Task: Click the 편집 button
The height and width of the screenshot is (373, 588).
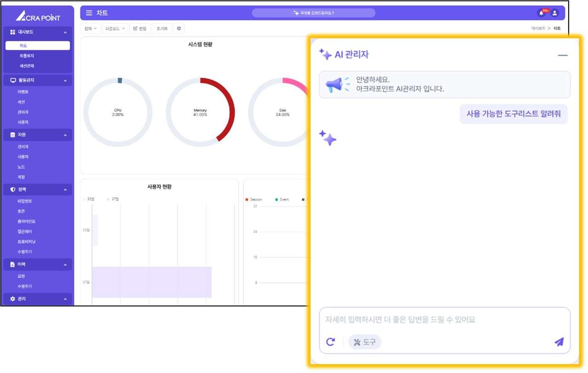Action: pos(140,29)
